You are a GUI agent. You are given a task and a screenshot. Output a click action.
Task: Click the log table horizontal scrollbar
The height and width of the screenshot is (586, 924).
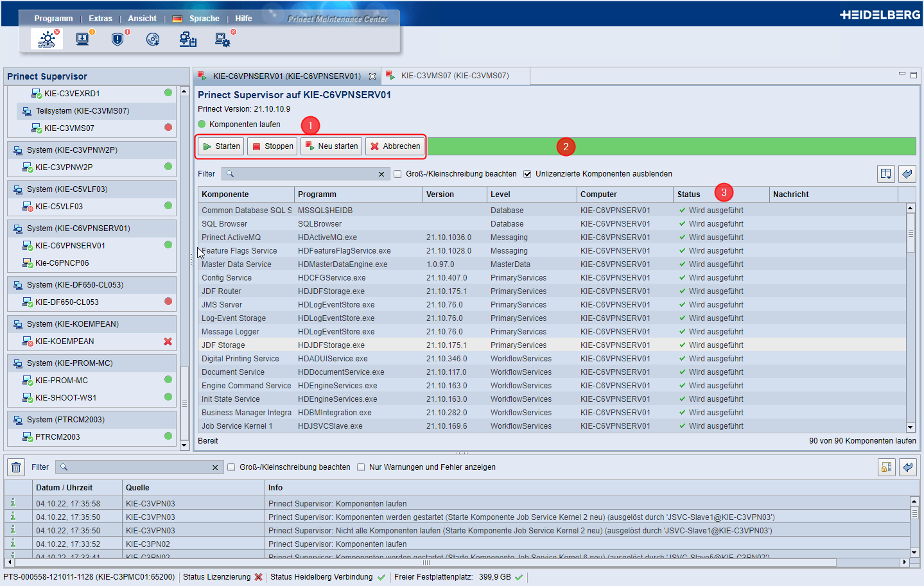(x=426, y=562)
